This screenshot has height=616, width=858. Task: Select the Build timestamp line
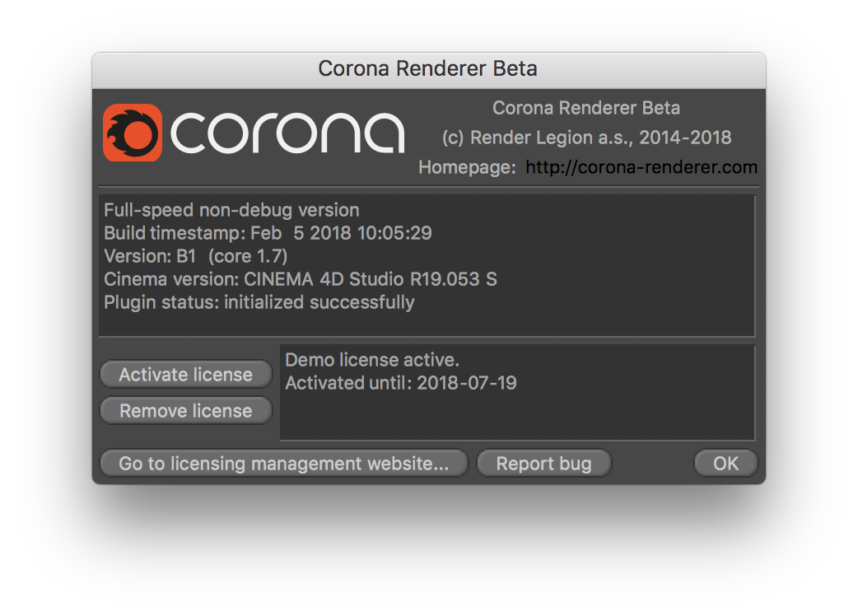268,233
